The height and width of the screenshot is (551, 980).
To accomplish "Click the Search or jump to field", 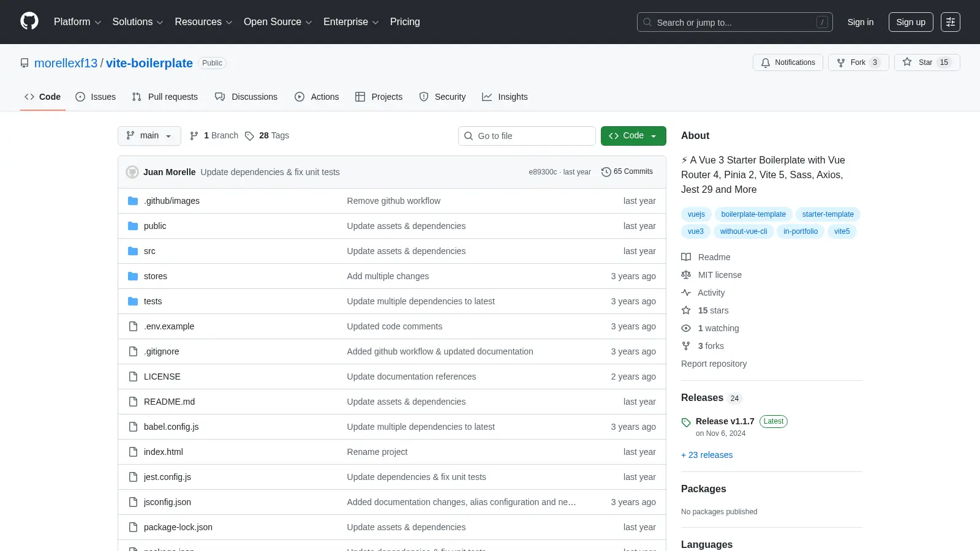I will coord(735,22).
